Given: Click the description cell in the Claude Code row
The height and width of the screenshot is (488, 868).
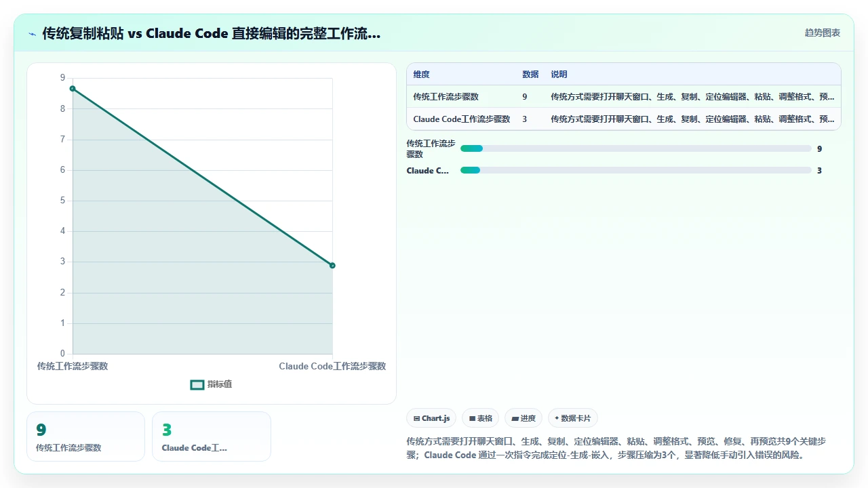Looking at the screenshot, I should point(692,119).
